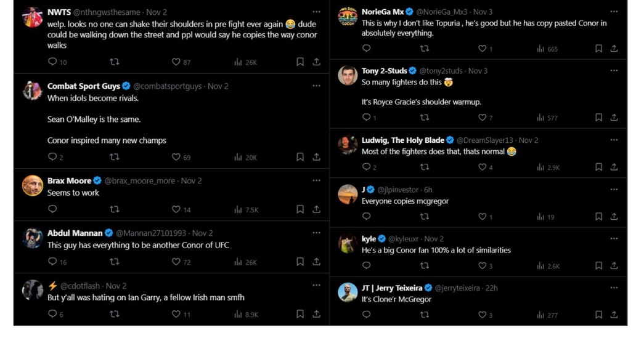Open the reply box on Brax Moore's tweet
Image resolution: width=644 pixels, height=362 pixels.
(x=52, y=210)
